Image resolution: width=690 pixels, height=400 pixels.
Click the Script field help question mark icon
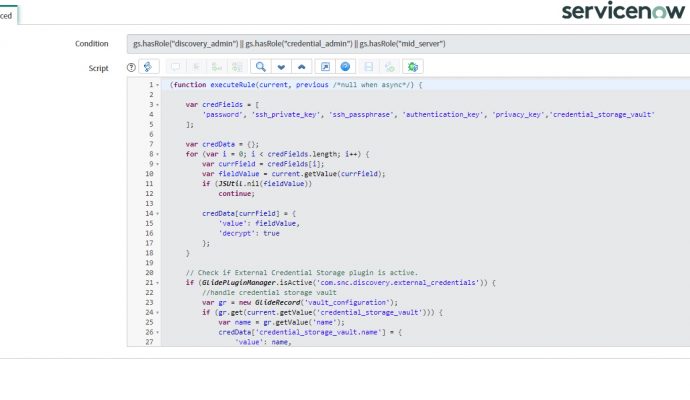(x=131, y=67)
